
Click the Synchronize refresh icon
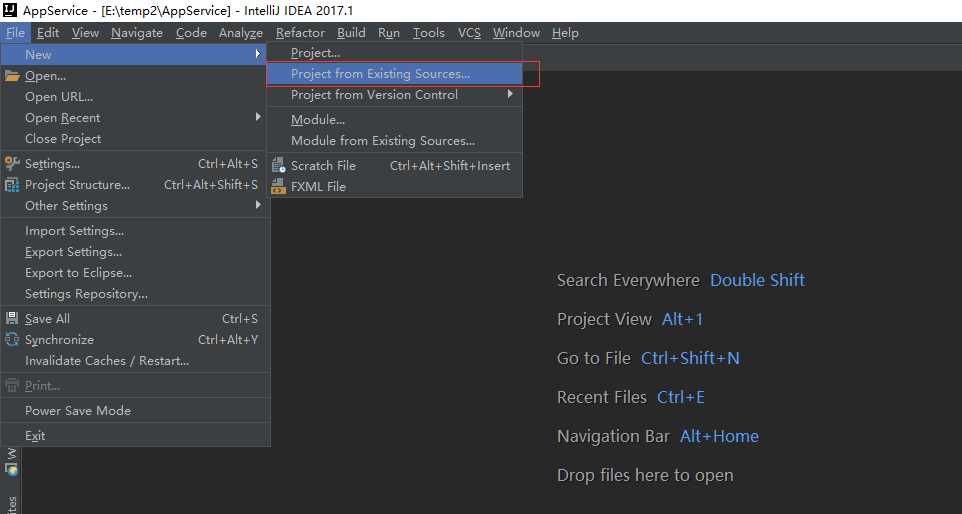[x=12, y=339]
